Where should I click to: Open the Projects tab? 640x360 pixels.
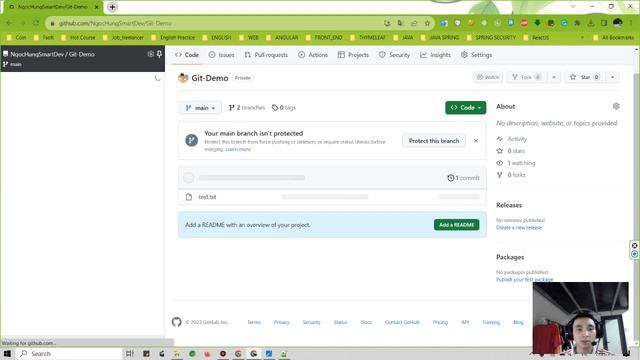(353, 55)
